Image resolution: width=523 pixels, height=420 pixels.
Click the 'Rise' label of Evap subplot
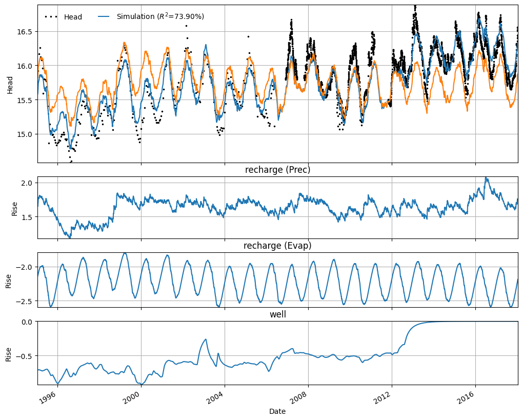click(x=8, y=281)
